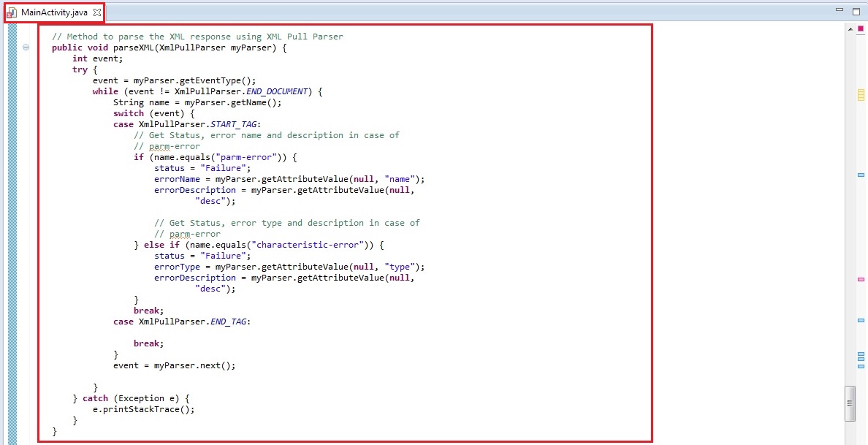
Task: Click the red error indicator above overview ruler
Action: 861,28
